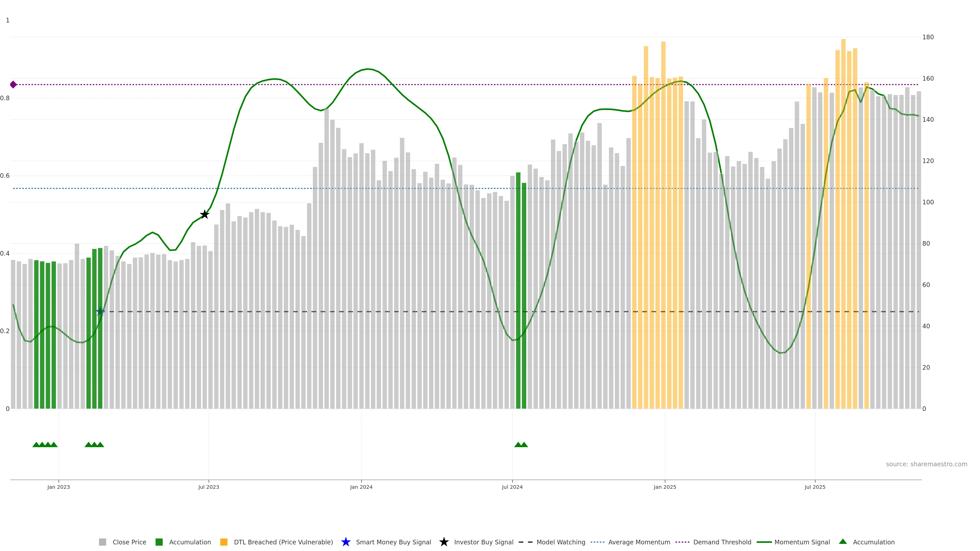This screenshot has width=980, height=551.
Task: Toggle Demand Threshold legend entry
Action: [722, 542]
